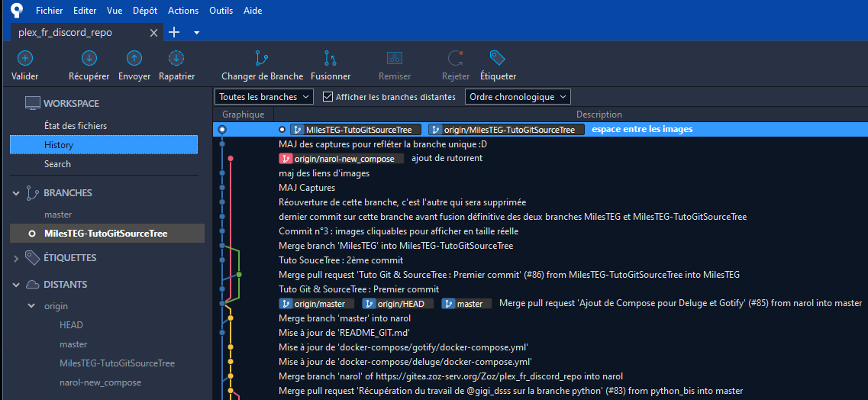The width and height of the screenshot is (868, 400).
Task: Click the Envoyer push icon
Action: 134,57
